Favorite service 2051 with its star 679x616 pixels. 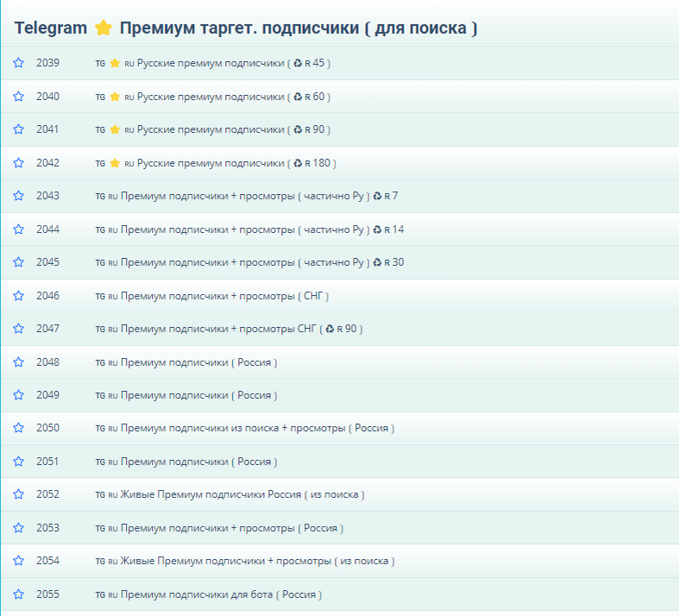point(19,462)
